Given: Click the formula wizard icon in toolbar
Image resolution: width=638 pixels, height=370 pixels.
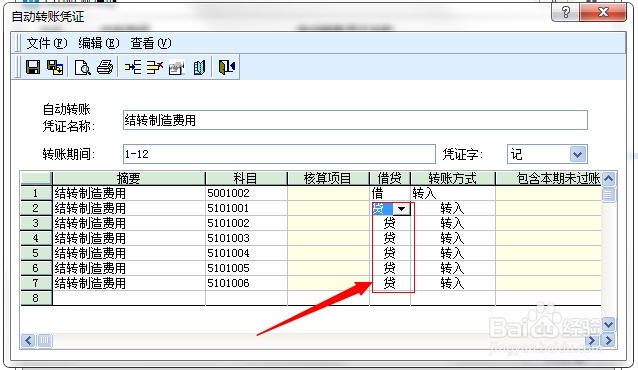Looking at the screenshot, I should click(x=177, y=67).
